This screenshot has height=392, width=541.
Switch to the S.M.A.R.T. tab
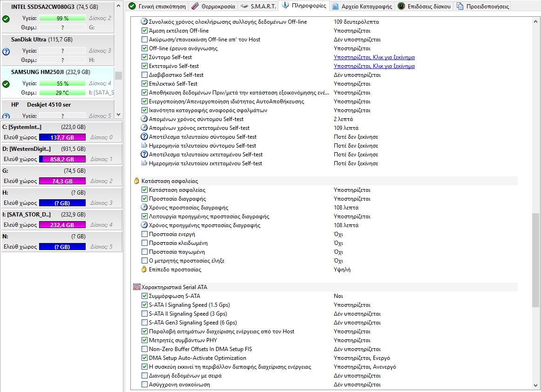[258, 7]
